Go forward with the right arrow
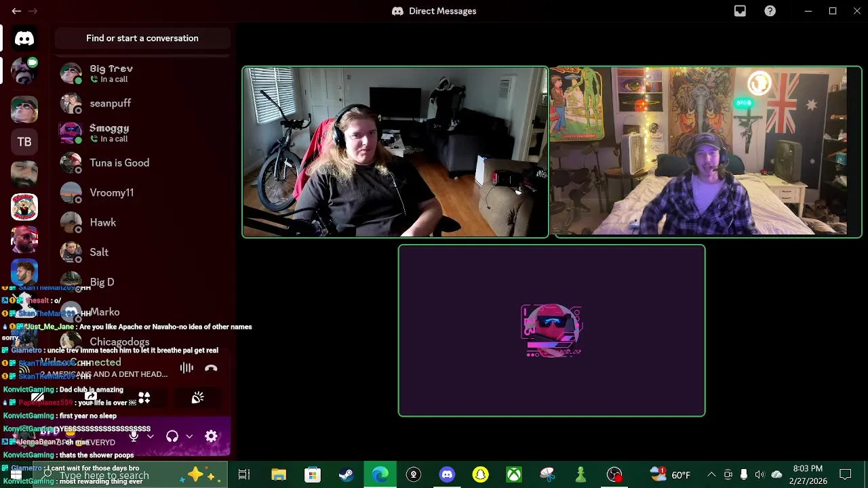Viewport: 868px width, 488px height. pos(33,11)
